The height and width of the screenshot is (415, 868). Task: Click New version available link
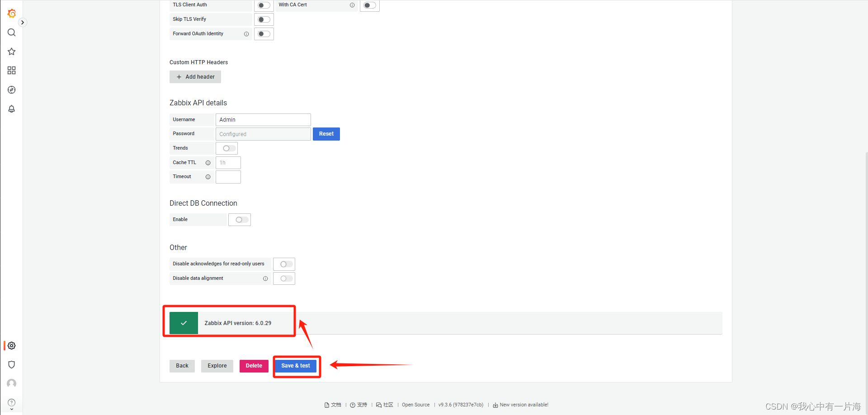coord(521,405)
